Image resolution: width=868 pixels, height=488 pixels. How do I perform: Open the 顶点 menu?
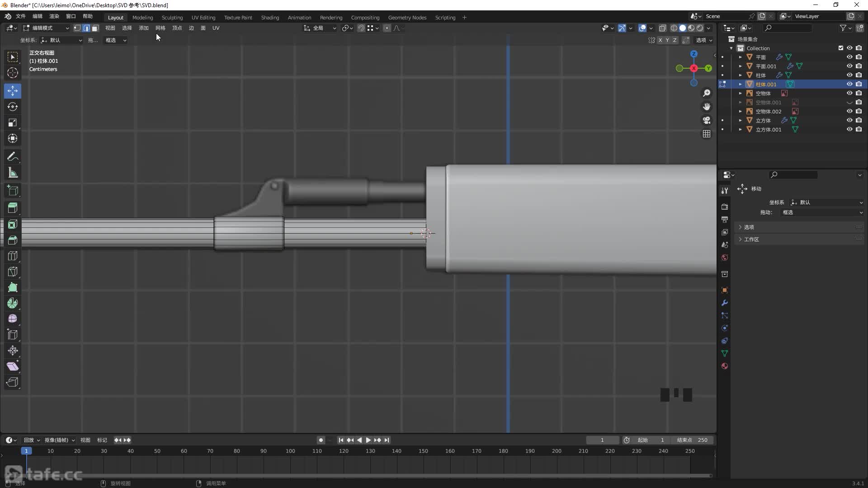(x=177, y=28)
